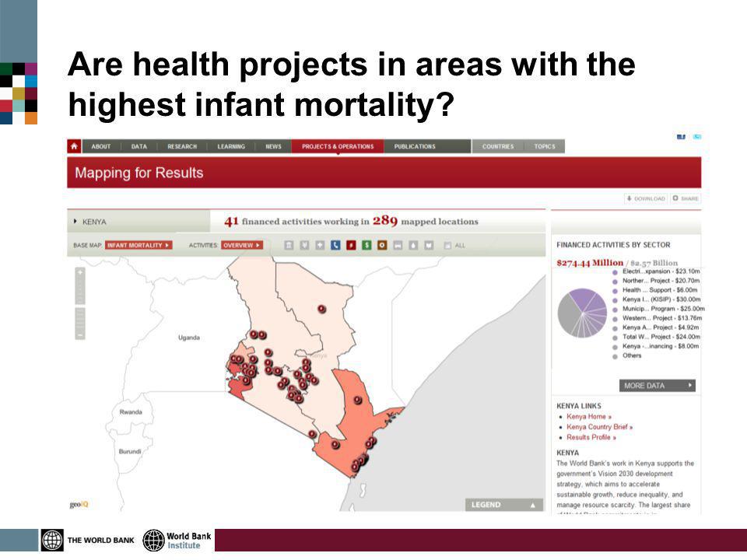Select the marker on the southern Kenya border
The image size is (747, 560).
pyautogui.click(x=312, y=434)
